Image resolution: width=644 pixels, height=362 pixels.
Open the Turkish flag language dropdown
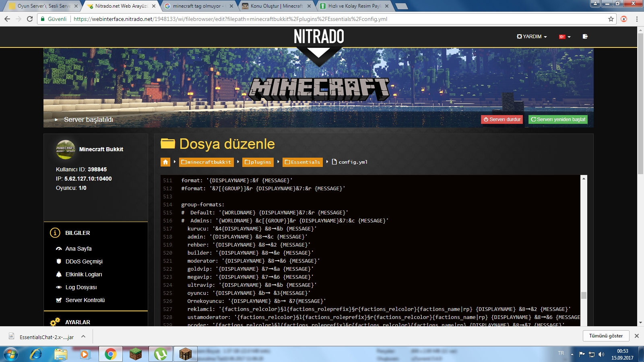pos(565,37)
